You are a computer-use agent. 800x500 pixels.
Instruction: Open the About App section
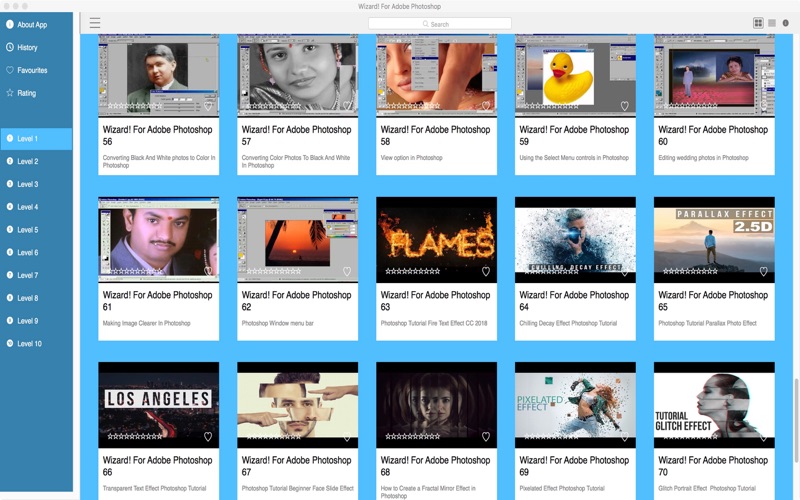[x=27, y=24]
